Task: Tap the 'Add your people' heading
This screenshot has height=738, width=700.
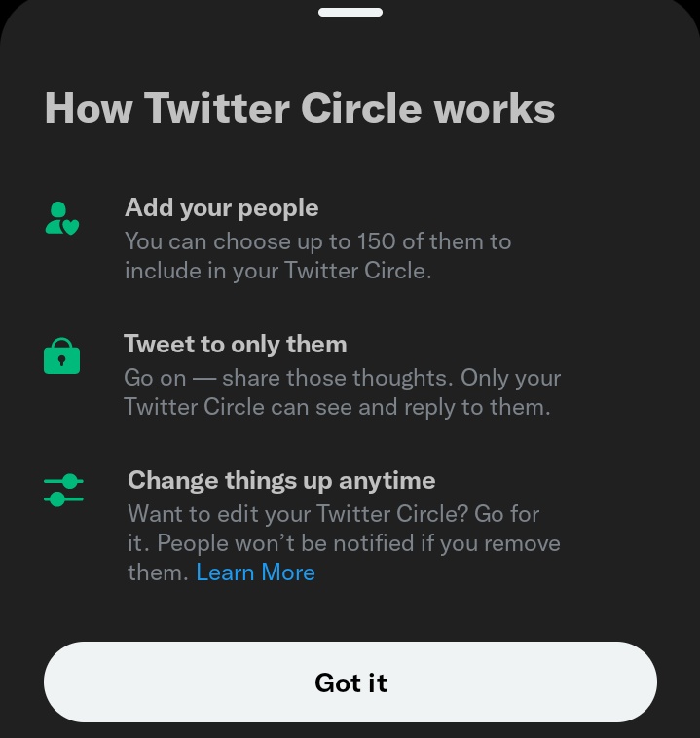Action: (222, 208)
